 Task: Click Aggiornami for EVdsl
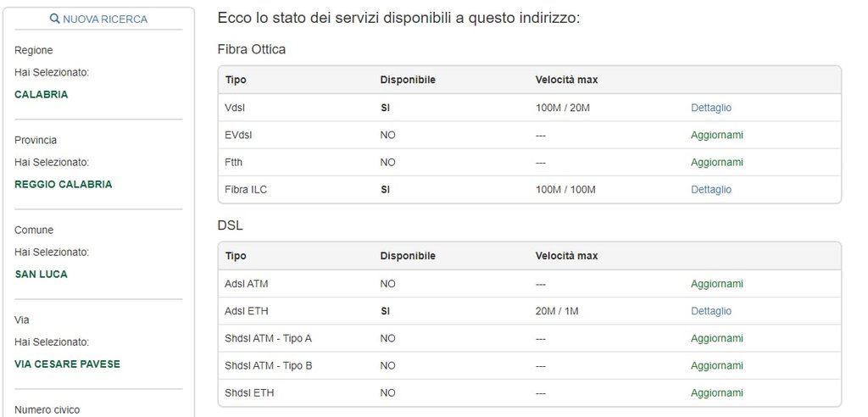[716, 135]
